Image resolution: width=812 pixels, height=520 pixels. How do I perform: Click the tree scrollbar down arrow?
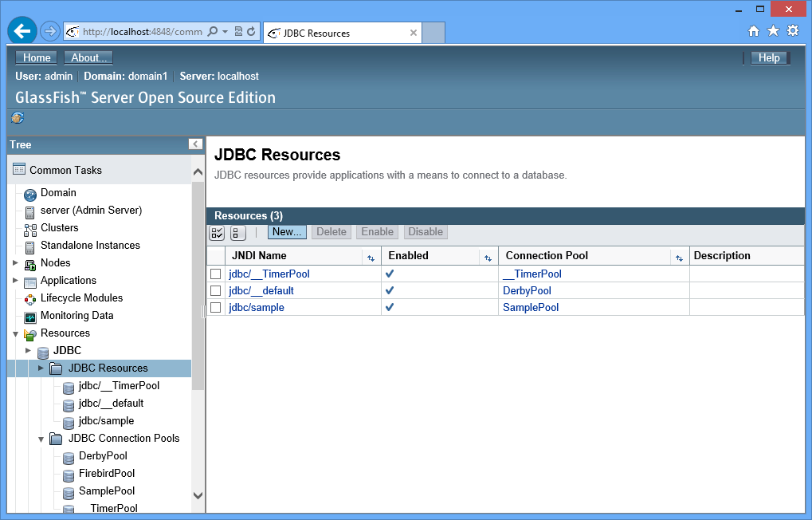point(198,495)
